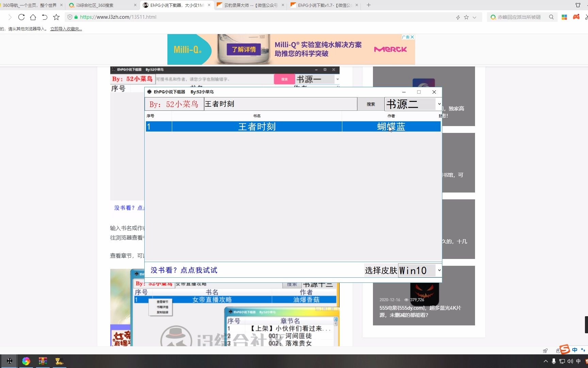Viewport: 588px width, 368px height.
Task: Show hidden tray icons chevron
Action: pyautogui.click(x=546, y=361)
